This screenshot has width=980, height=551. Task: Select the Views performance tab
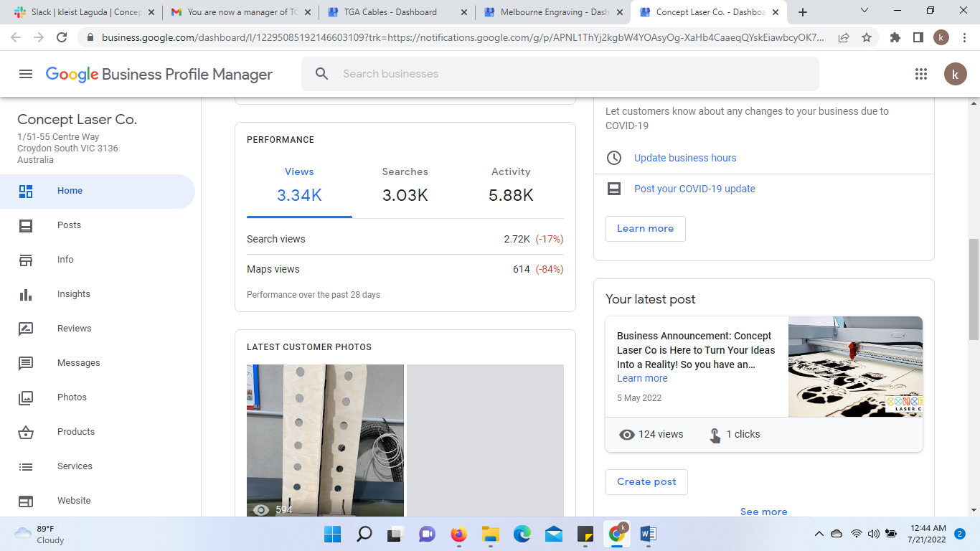click(x=299, y=185)
